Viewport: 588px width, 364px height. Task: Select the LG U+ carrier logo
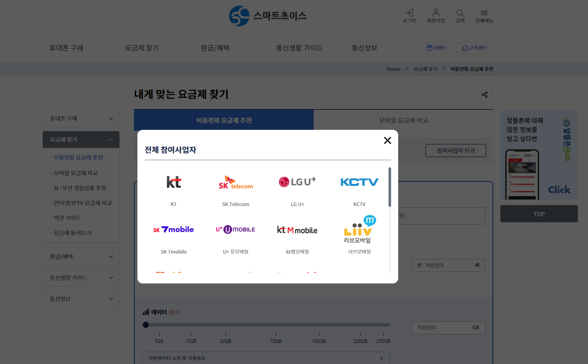(x=297, y=182)
